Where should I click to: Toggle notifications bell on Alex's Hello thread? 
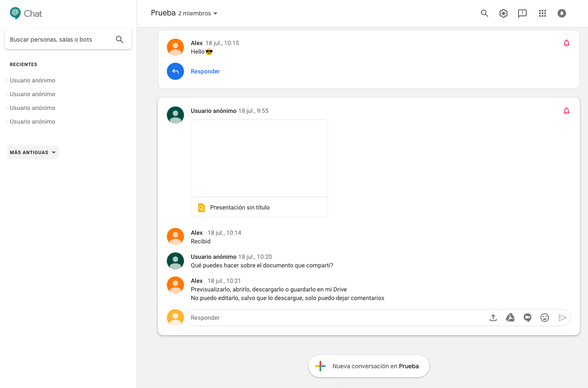[567, 43]
